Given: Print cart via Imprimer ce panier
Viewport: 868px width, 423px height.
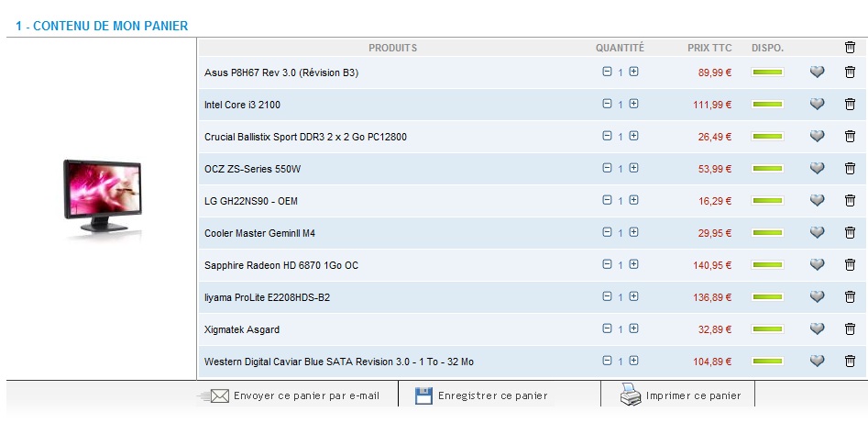Looking at the screenshot, I should pos(693,396).
